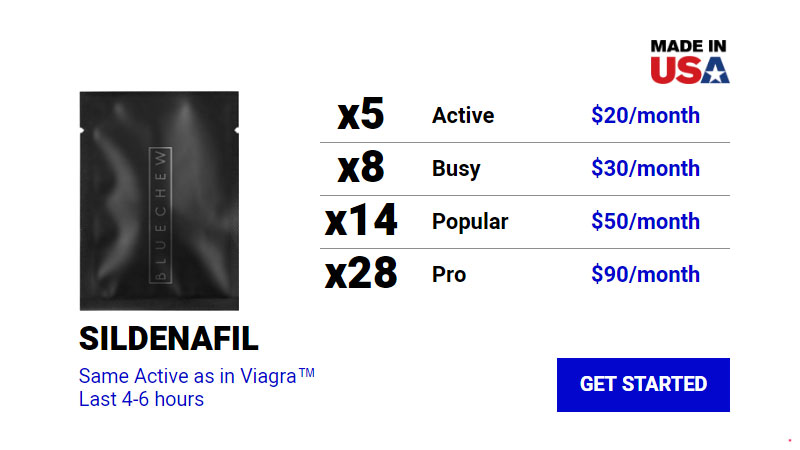Select the x28 quantity label
The height and width of the screenshot is (450, 800).
pyautogui.click(x=361, y=273)
